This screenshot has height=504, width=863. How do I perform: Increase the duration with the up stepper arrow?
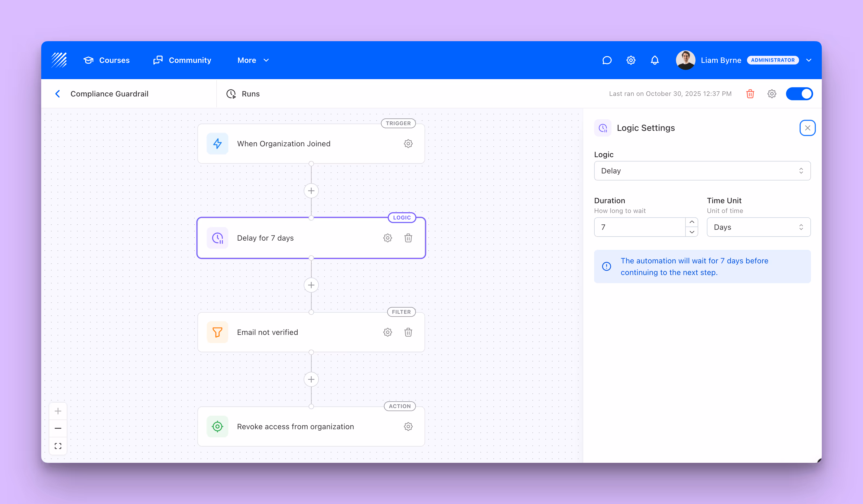(x=692, y=222)
